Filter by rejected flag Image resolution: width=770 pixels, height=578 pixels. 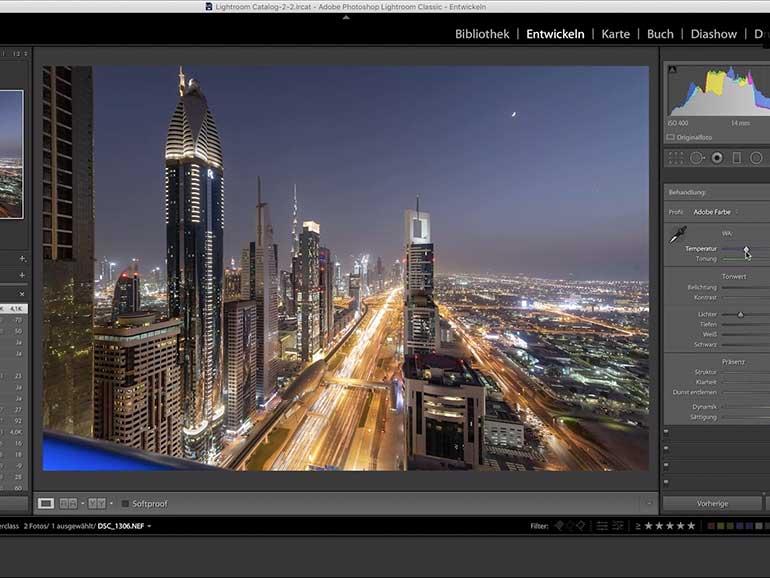(580, 526)
